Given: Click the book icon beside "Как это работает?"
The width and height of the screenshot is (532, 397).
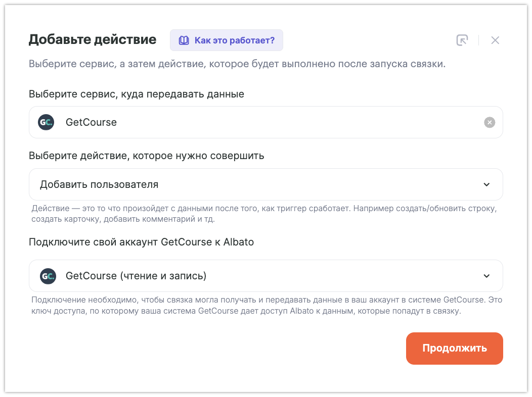Looking at the screenshot, I should [184, 40].
